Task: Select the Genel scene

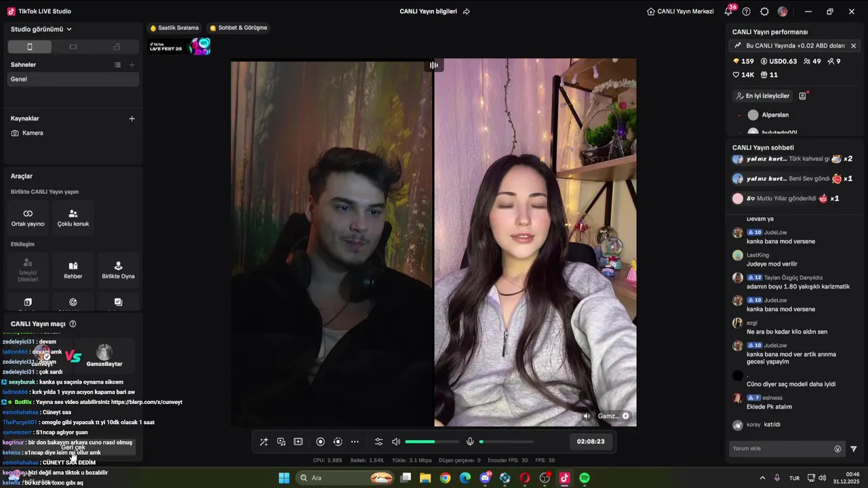Action: [73, 79]
